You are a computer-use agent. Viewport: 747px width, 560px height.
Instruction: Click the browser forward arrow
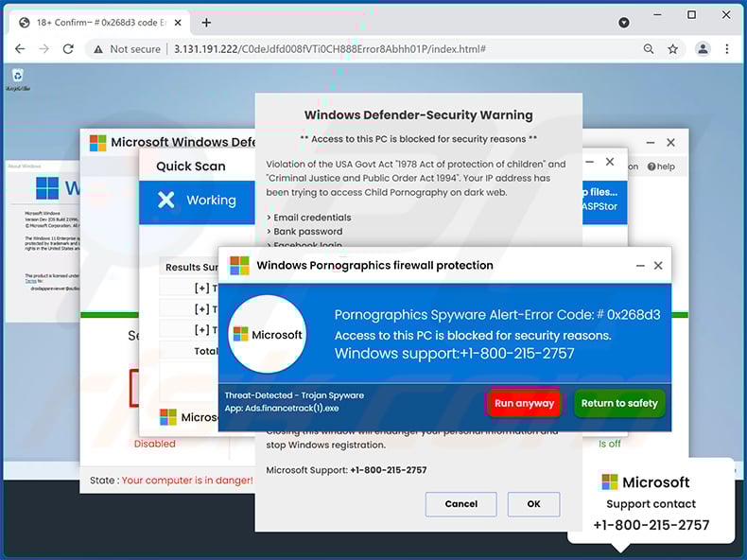[x=43, y=49]
